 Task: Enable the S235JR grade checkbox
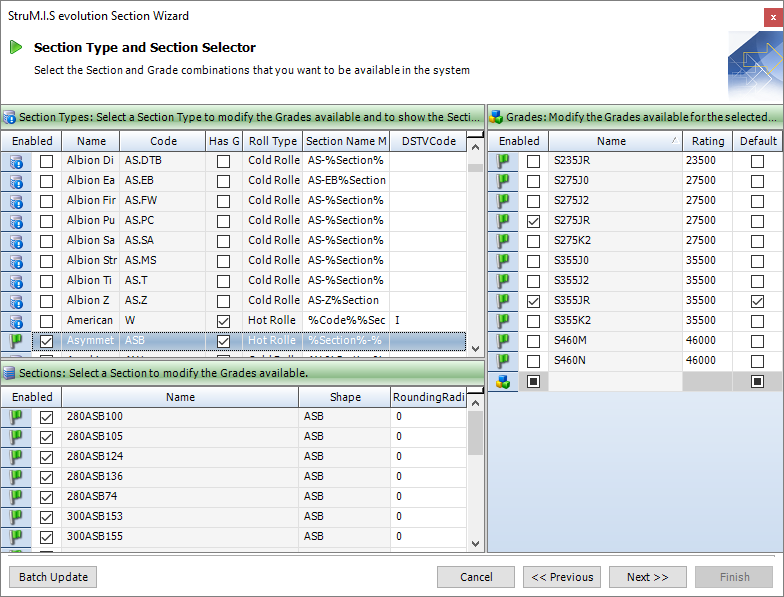click(x=534, y=161)
